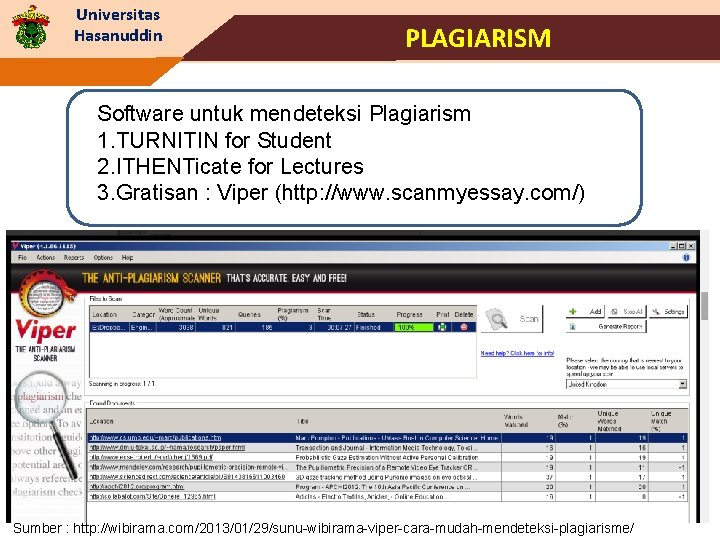Open the apchi2012 program link
Screen dimensions: 720x540
[136, 487]
